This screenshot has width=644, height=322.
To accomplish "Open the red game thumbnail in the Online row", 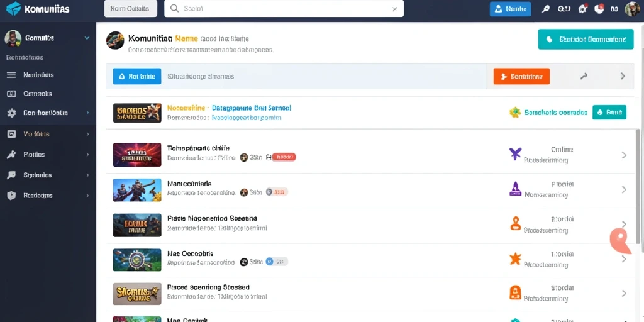I will (137, 155).
